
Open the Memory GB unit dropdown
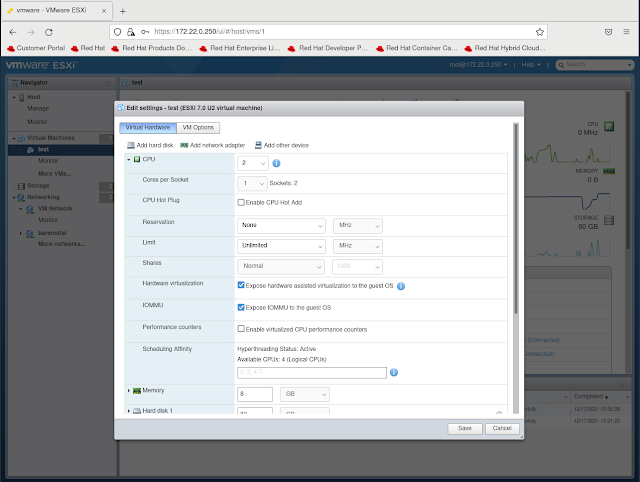point(305,394)
